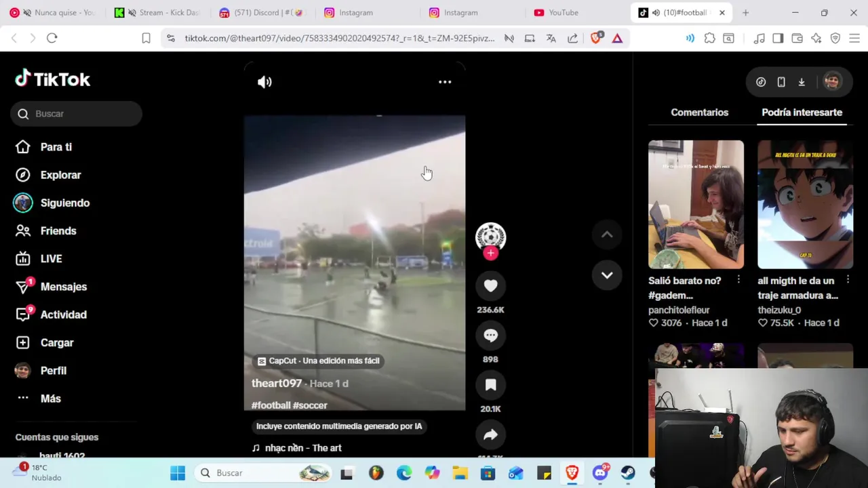868x488 pixels.
Task: Mute the TikTok video sound
Action: coord(264,82)
